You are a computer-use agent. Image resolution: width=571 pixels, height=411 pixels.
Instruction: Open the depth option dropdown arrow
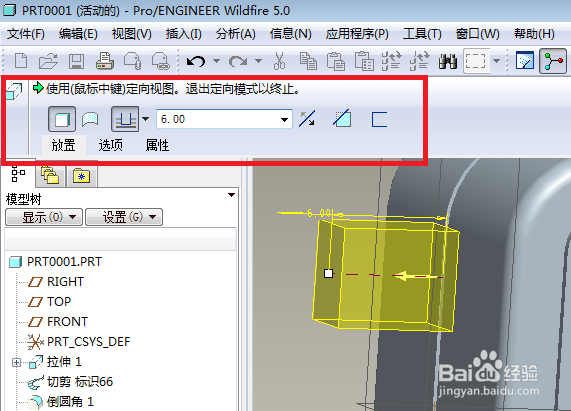145,119
